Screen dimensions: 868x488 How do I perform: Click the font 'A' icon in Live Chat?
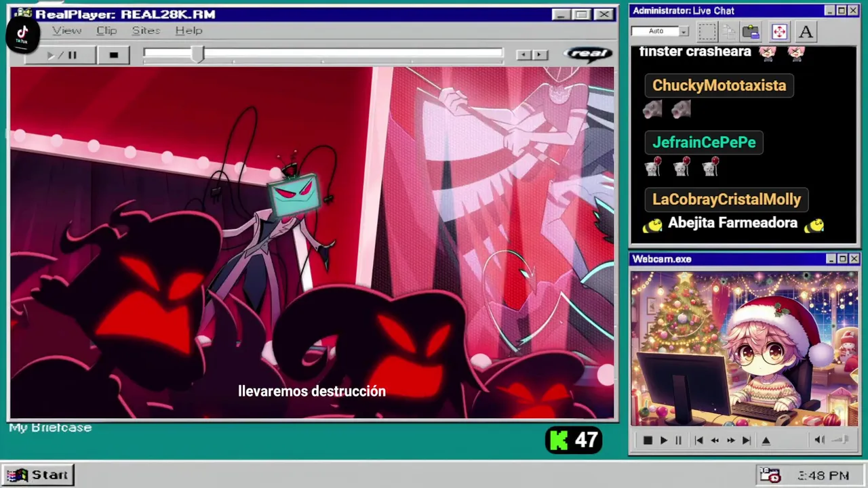coord(806,31)
